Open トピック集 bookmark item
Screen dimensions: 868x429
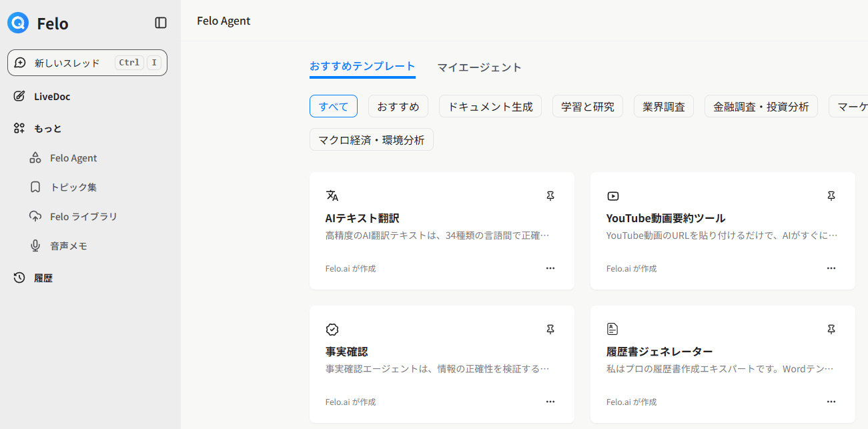(73, 187)
